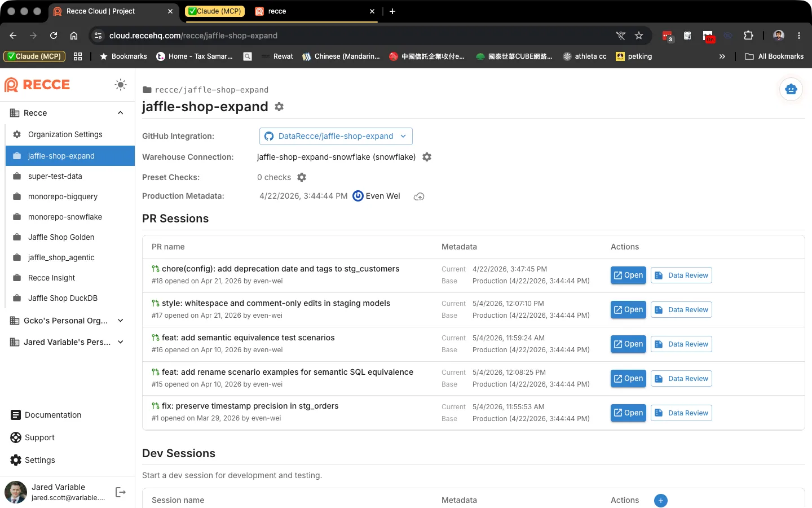
Task: Open Documentation link in sidebar
Action: (x=46, y=415)
